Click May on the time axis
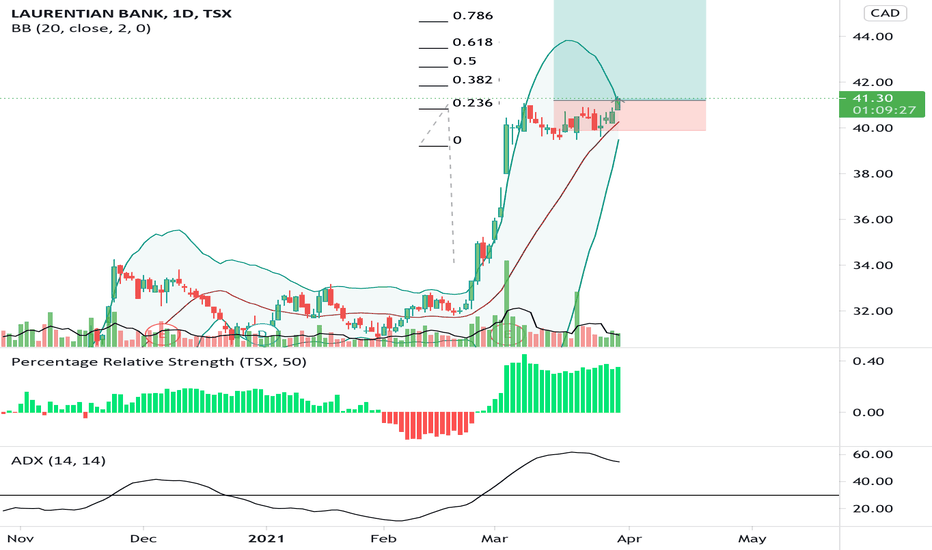Viewport: 932px width, 550px height. tap(752, 539)
